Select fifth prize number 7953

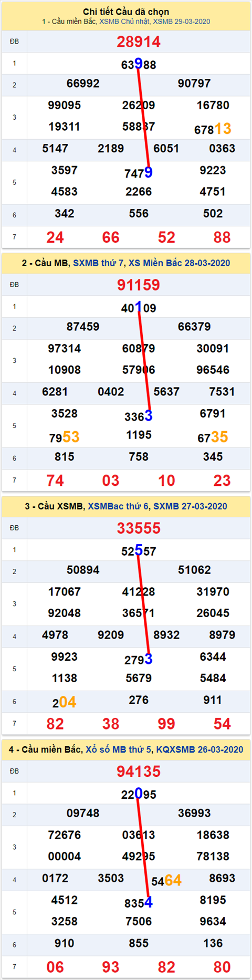pos(65,437)
